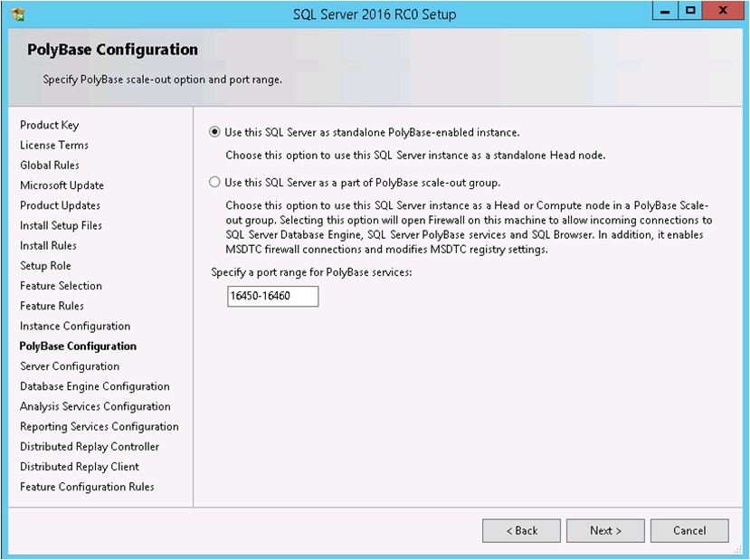Select Database Engine Configuration in the sidebar

coord(95,386)
